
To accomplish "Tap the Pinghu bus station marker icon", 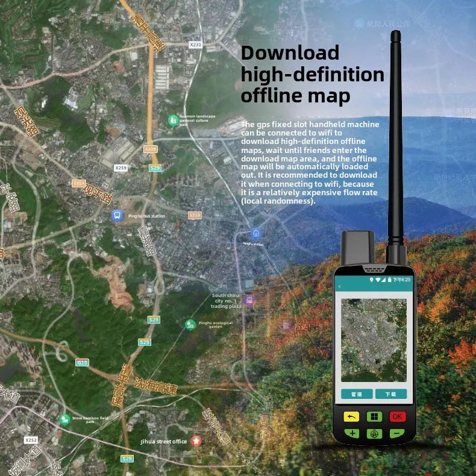I will click(x=117, y=216).
